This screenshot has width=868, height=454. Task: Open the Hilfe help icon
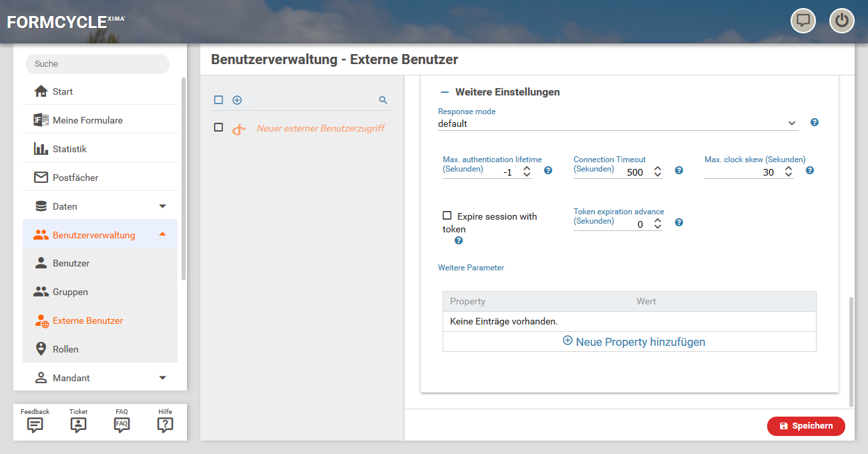[165, 422]
